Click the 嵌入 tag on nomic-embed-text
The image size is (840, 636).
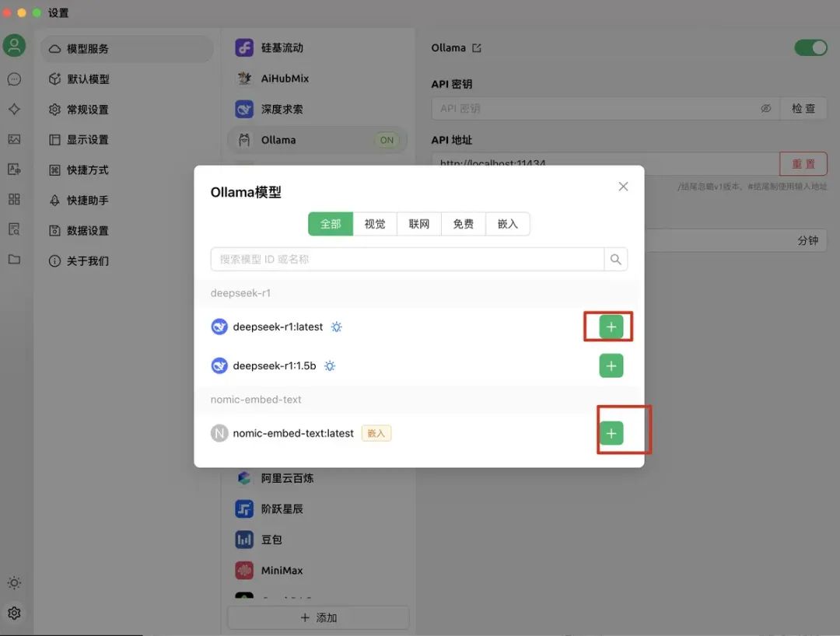point(376,433)
